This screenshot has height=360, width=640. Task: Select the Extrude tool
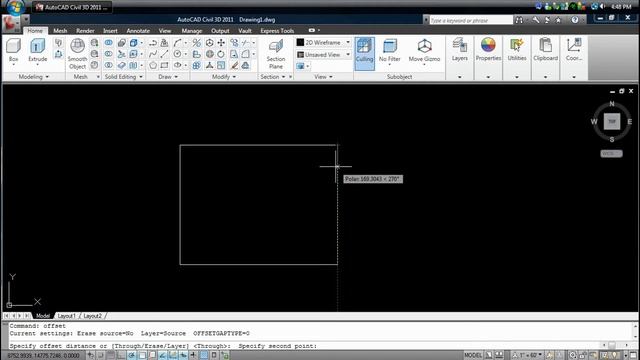pyautogui.click(x=38, y=50)
